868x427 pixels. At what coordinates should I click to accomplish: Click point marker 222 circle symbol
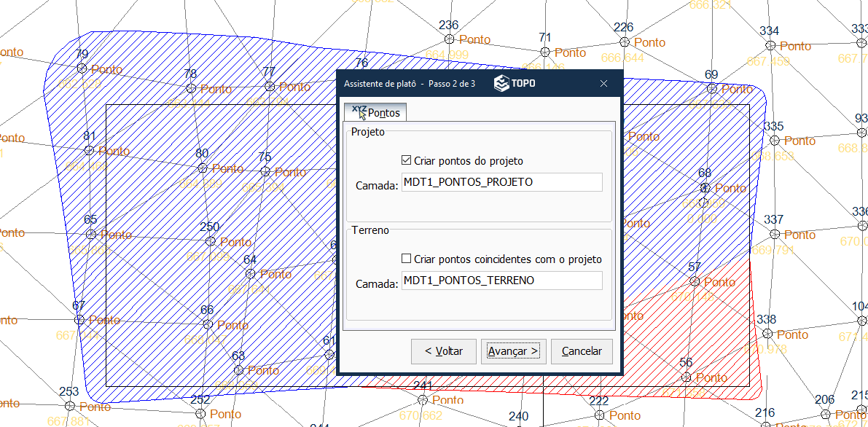click(599, 415)
